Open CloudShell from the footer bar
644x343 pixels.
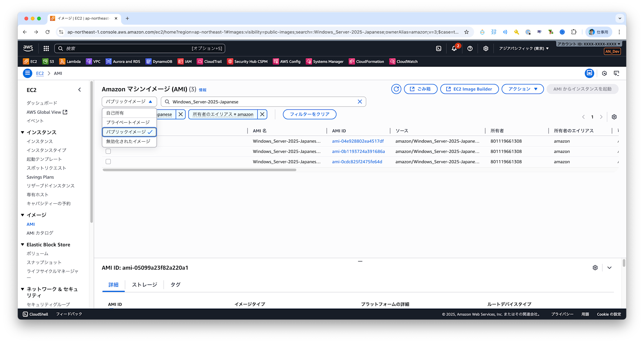[35, 314]
